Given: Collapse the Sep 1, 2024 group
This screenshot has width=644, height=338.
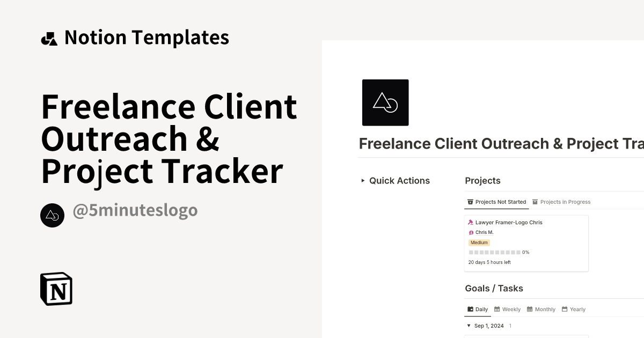Looking at the screenshot, I should click(469, 326).
